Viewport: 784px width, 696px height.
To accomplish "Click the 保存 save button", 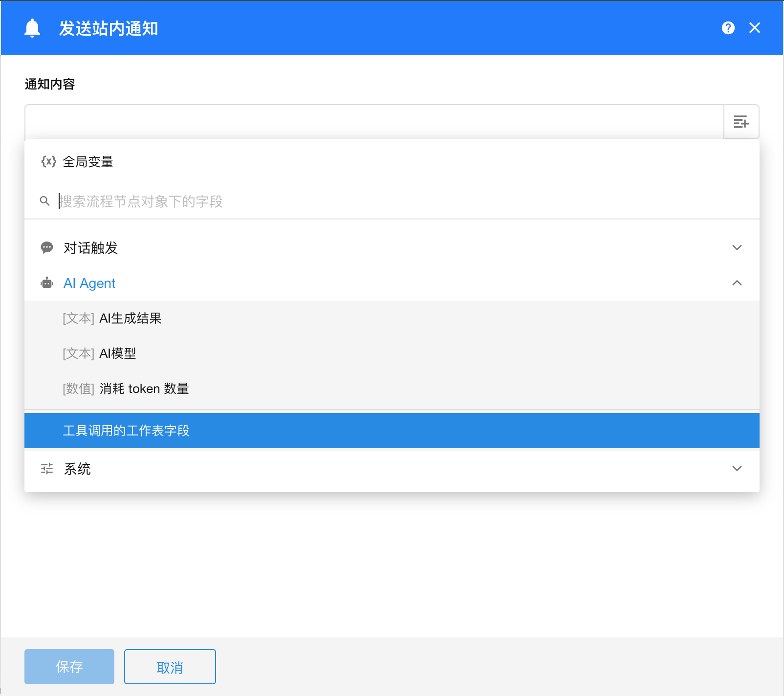I will [x=69, y=667].
